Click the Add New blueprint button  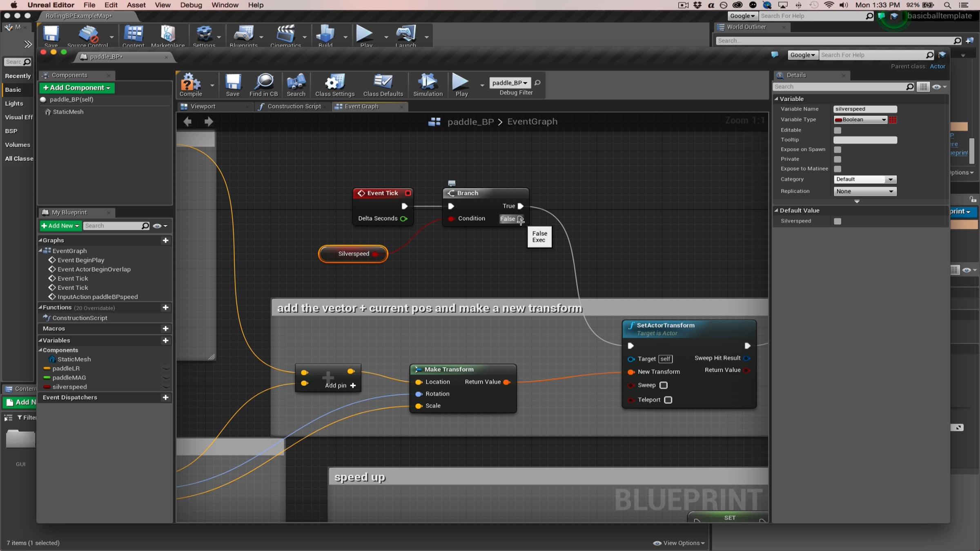(60, 226)
